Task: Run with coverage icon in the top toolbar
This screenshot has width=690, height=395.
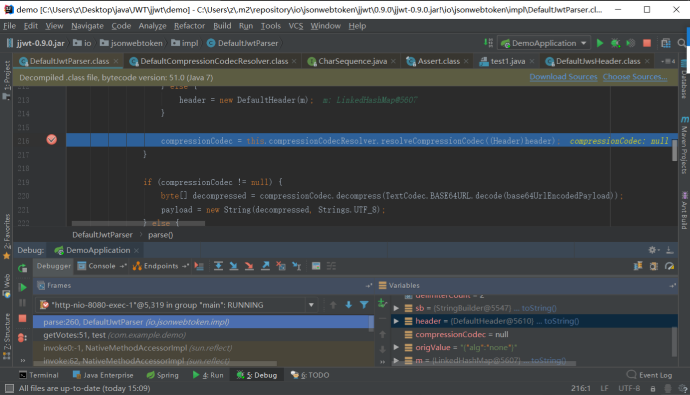Action: tap(631, 43)
